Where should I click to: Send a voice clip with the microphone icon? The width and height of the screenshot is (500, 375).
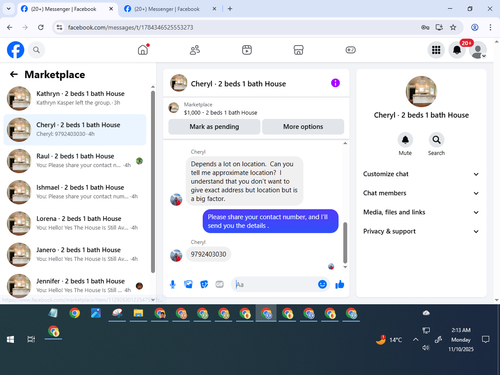[x=173, y=284]
